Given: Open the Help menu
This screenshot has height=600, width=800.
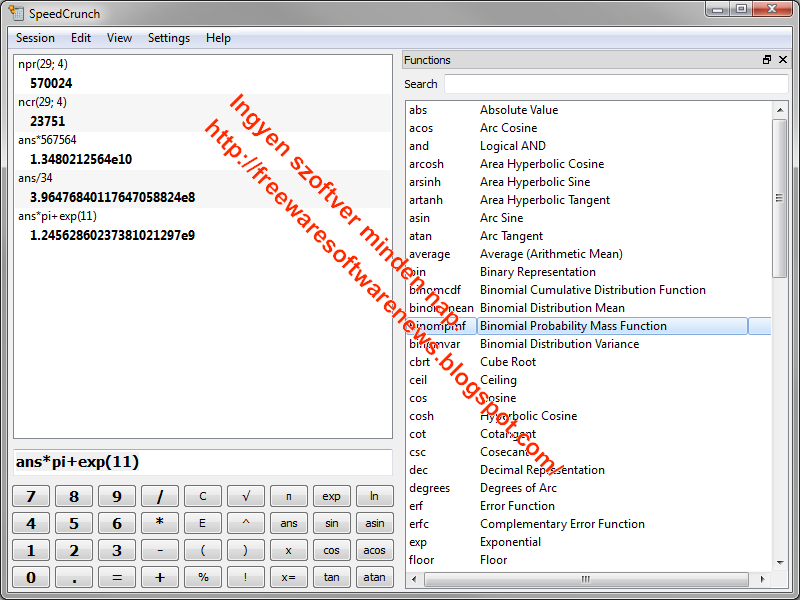Looking at the screenshot, I should 218,38.
